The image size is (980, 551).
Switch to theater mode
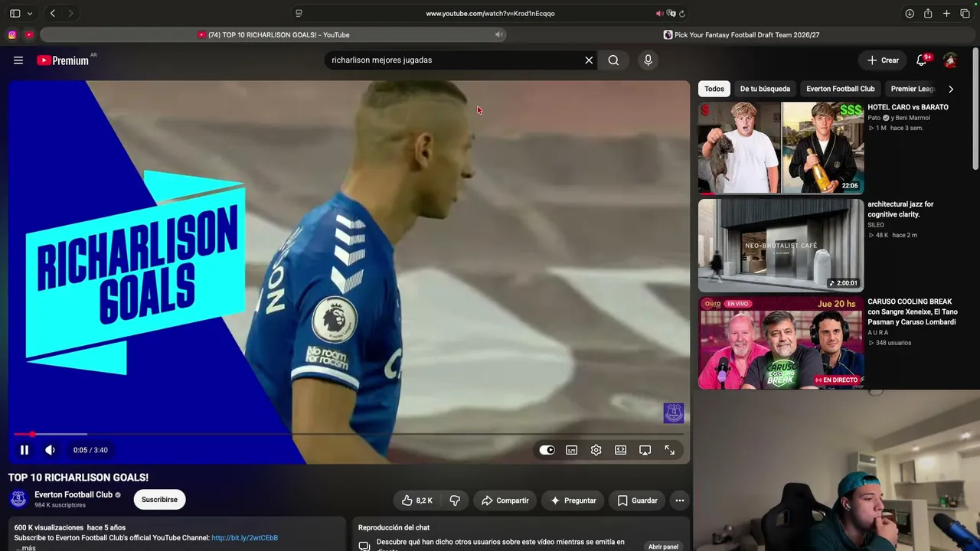[620, 450]
